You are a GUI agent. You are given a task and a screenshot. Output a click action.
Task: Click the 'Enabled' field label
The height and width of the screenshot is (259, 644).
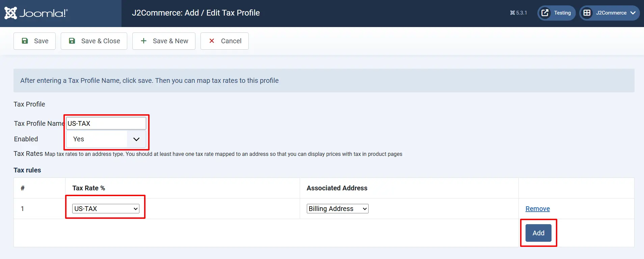point(26,139)
